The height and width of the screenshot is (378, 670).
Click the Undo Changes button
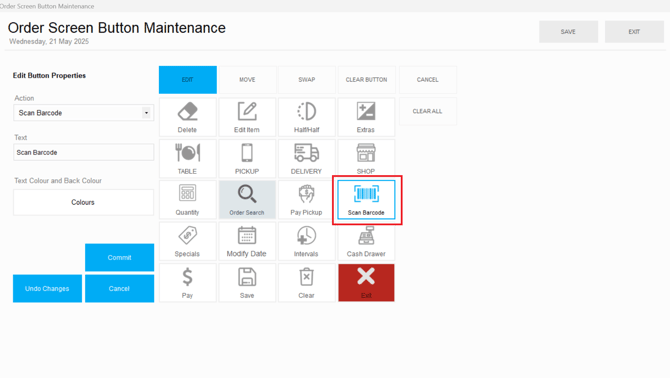47,289
